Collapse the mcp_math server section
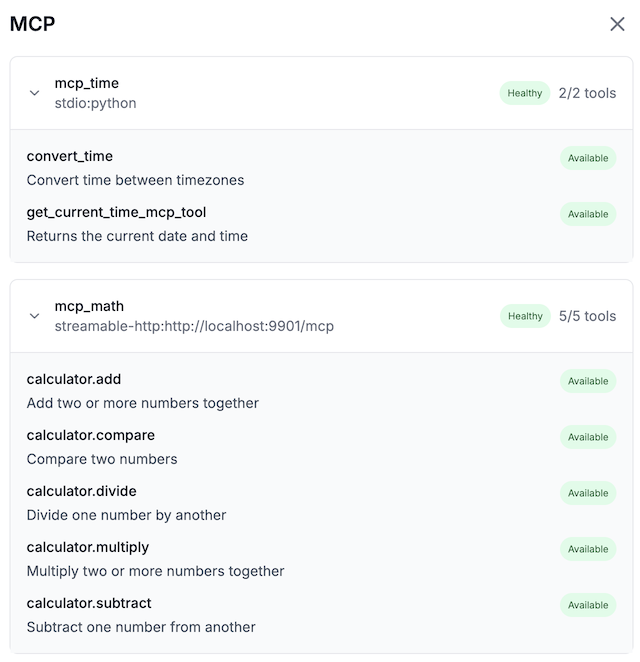 click(34, 316)
